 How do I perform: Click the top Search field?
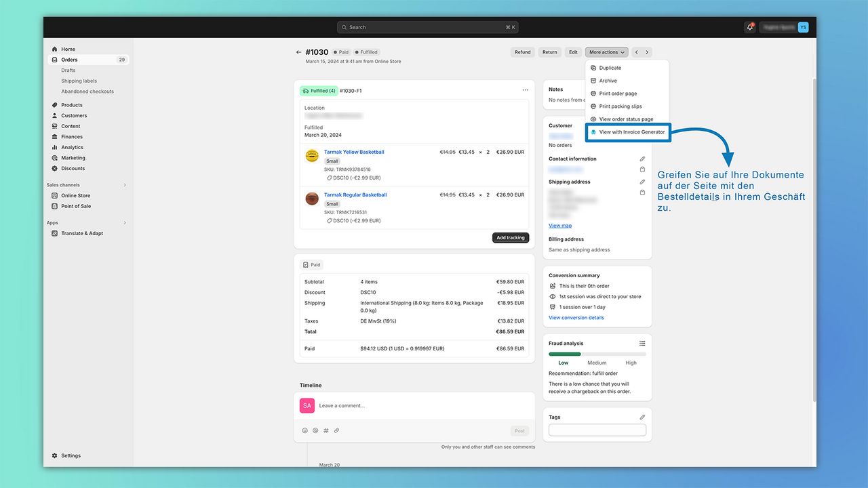[428, 27]
